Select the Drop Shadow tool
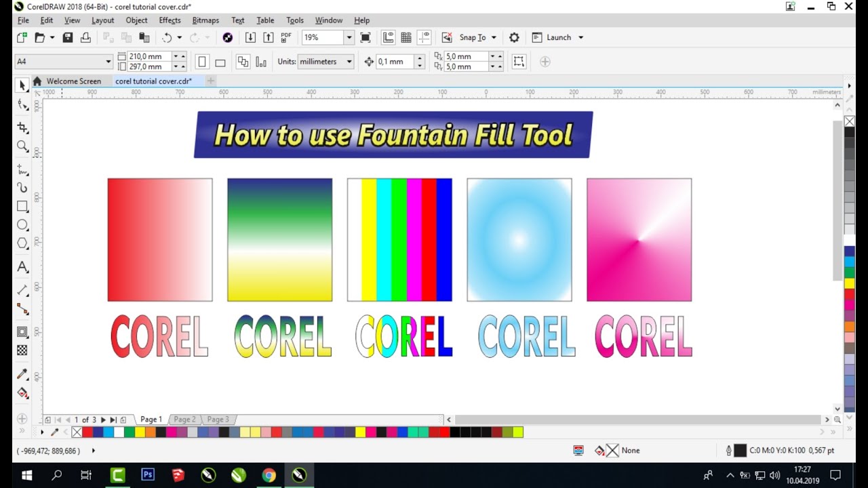This screenshot has width=868, height=488. [22, 332]
